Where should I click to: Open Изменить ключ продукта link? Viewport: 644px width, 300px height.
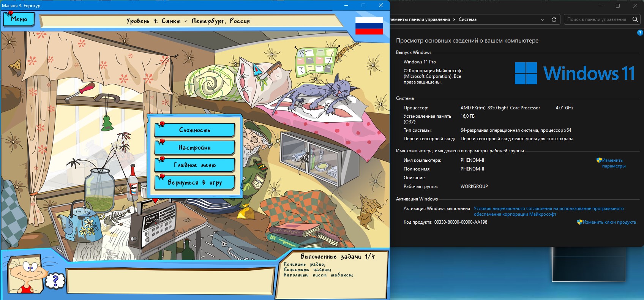609,222
